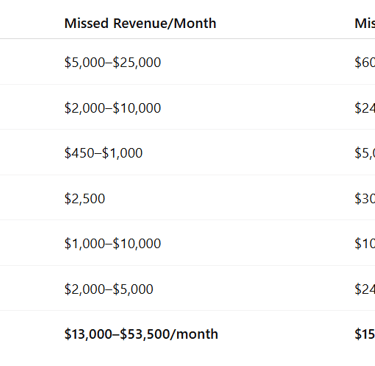Click the Missed Revenue/Month column header
375x366 pixels.
(x=140, y=23)
